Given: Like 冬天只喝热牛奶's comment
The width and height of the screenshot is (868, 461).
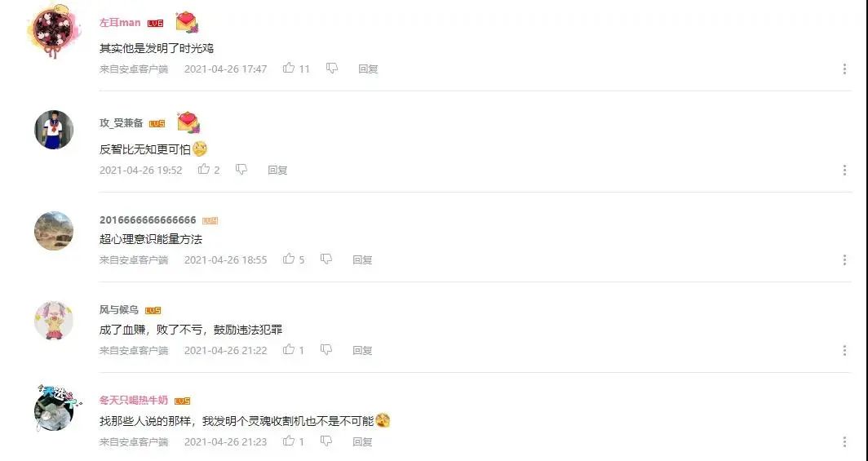Looking at the screenshot, I should 289,441.
